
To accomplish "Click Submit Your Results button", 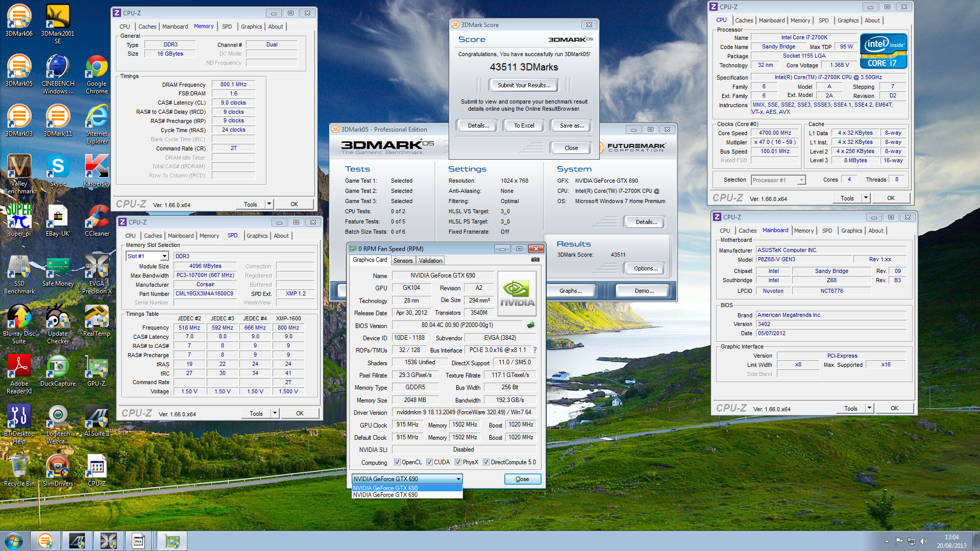I will (x=524, y=85).
